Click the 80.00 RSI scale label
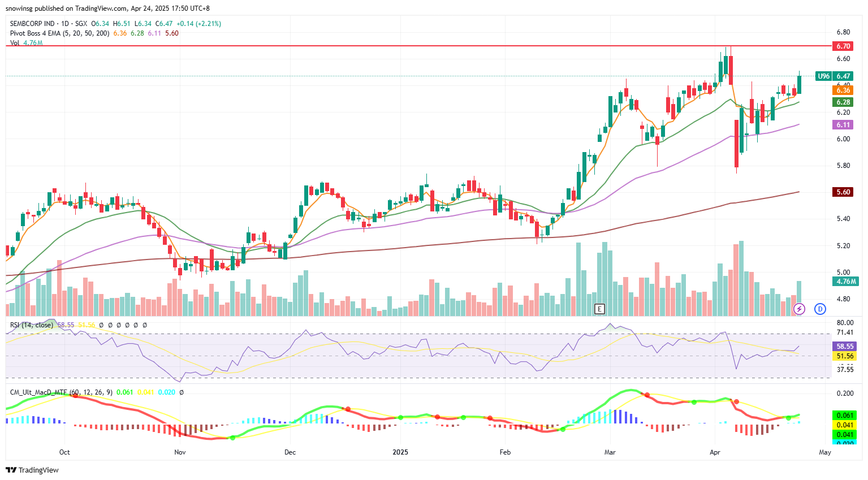 coord(845,323)
